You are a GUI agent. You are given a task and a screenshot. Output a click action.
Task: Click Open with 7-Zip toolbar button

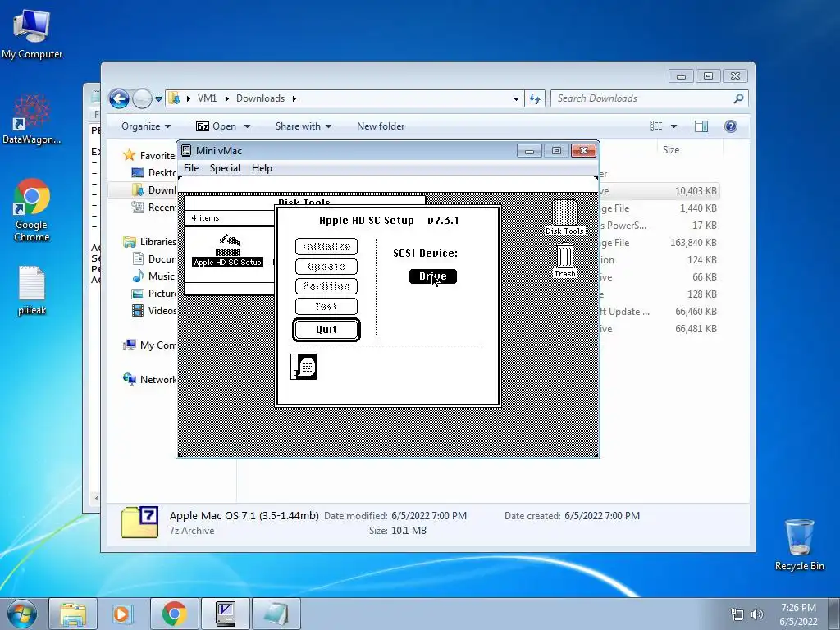click(x=217, y=126)
